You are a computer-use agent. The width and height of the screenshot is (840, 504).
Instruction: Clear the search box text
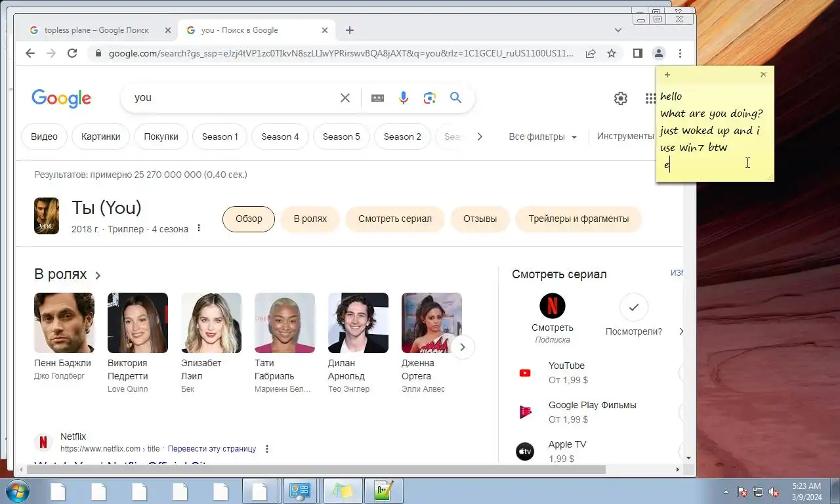(345, 98)
